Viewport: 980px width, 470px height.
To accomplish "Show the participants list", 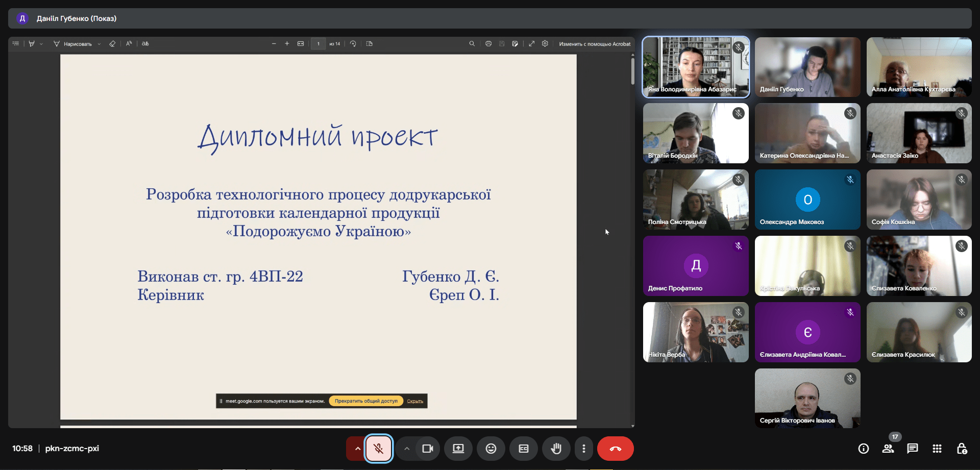I will (888, 449).
